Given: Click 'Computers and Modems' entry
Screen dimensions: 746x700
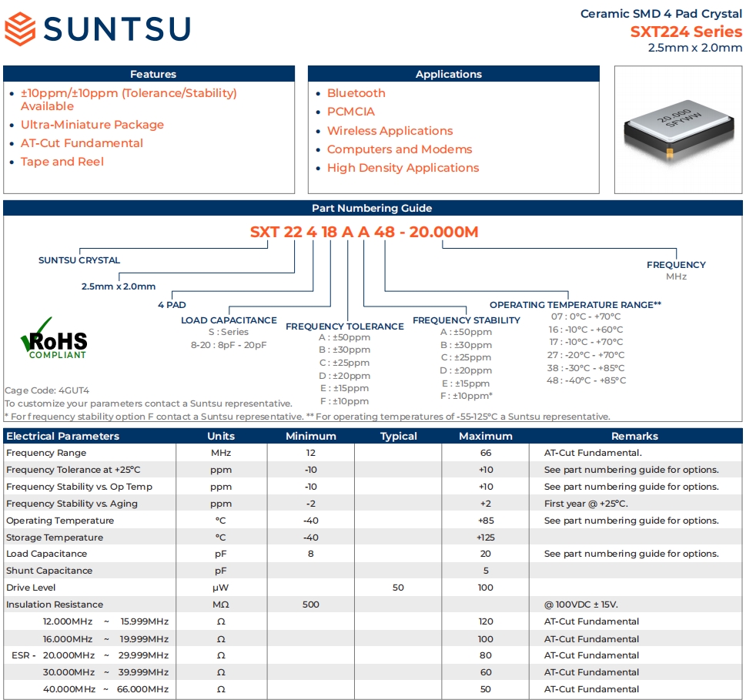Looking at the screenshot, I should pos(399,149).
